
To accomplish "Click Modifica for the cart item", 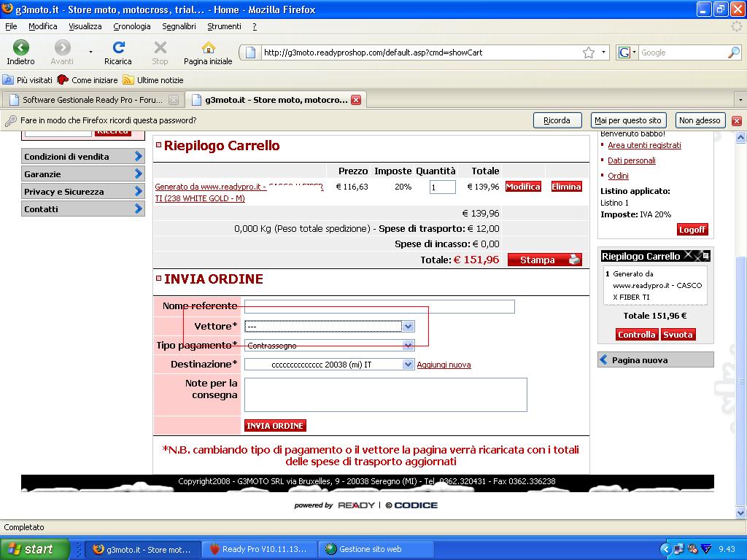I will 523,187.
